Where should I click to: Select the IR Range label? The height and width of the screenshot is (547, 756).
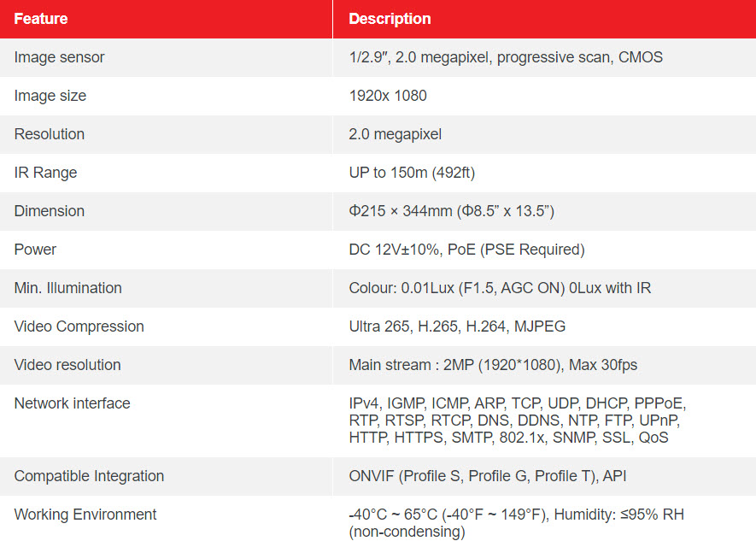45,173
